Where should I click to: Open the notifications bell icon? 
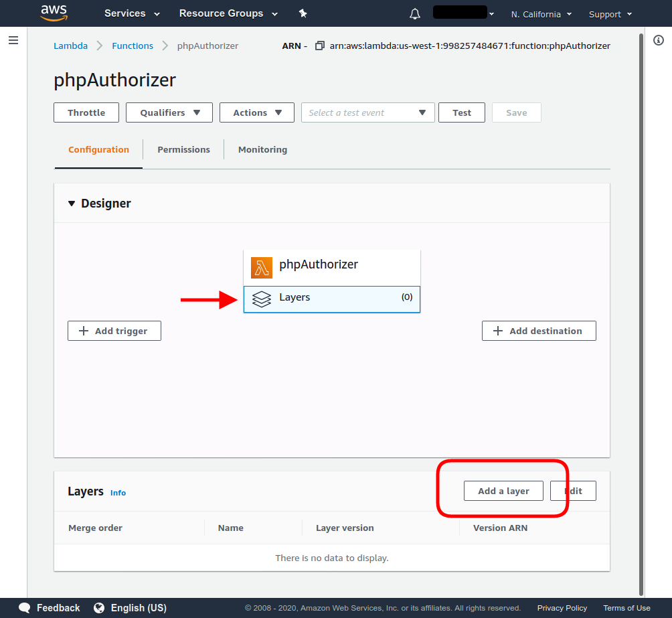click(x=415, y=14)
